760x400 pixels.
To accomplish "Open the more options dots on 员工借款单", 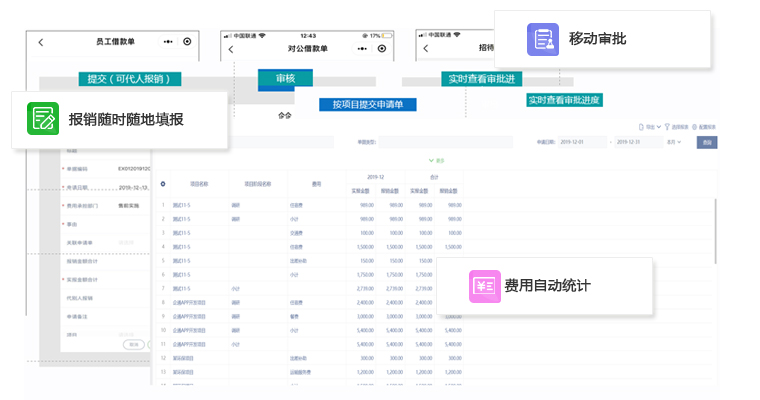I will click(x=164, y=42).
